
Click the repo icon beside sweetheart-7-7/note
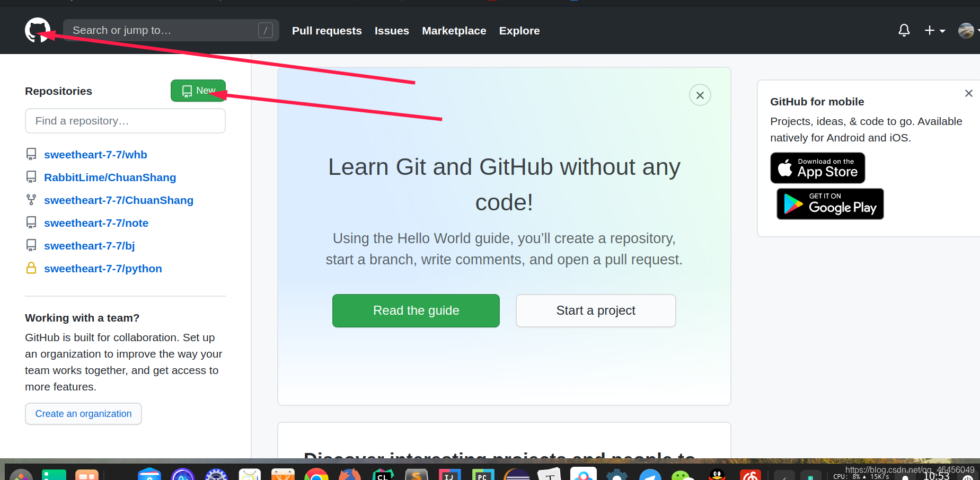click(31, 223)
